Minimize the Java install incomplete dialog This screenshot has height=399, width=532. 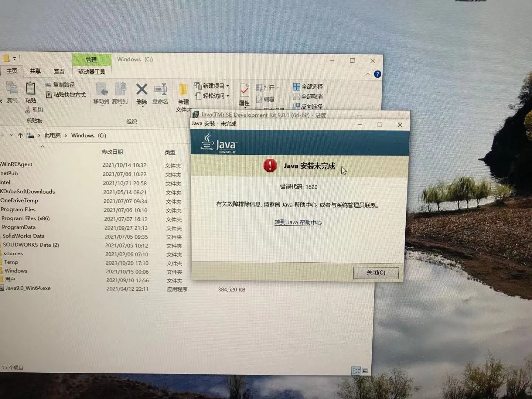tap(360, 125)
